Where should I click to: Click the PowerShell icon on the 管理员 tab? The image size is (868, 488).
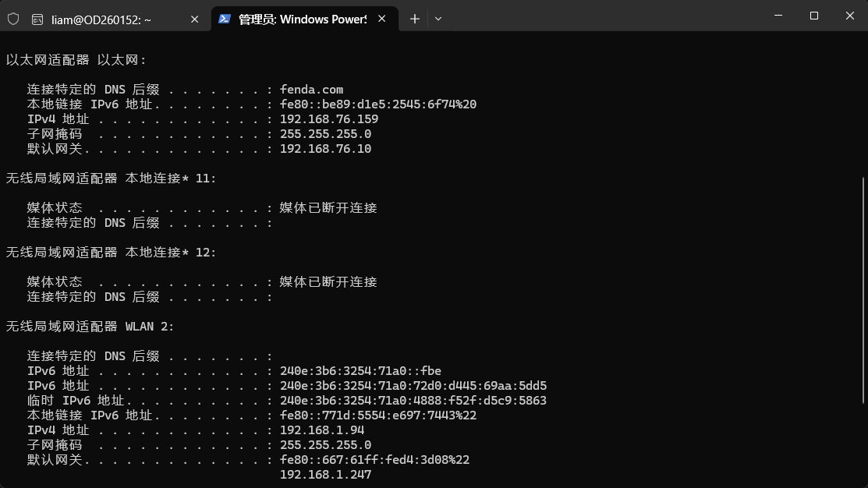click(224, 19)
